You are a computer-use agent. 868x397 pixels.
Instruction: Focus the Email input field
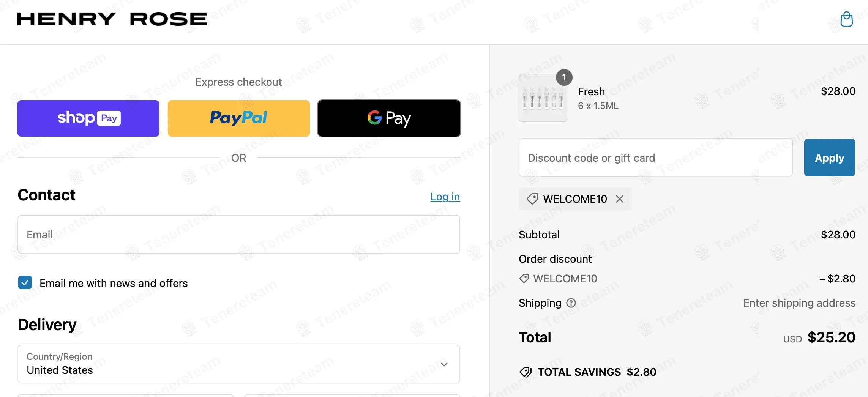coord(238,234)
